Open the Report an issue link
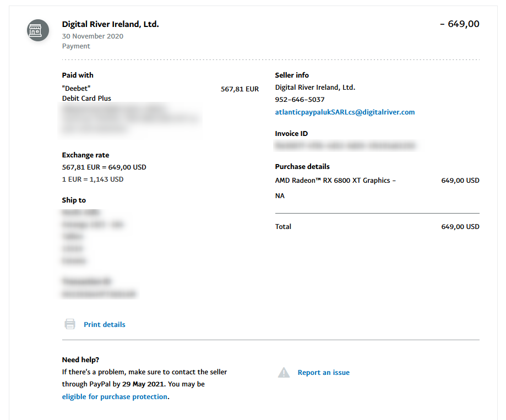 [323, 372]
